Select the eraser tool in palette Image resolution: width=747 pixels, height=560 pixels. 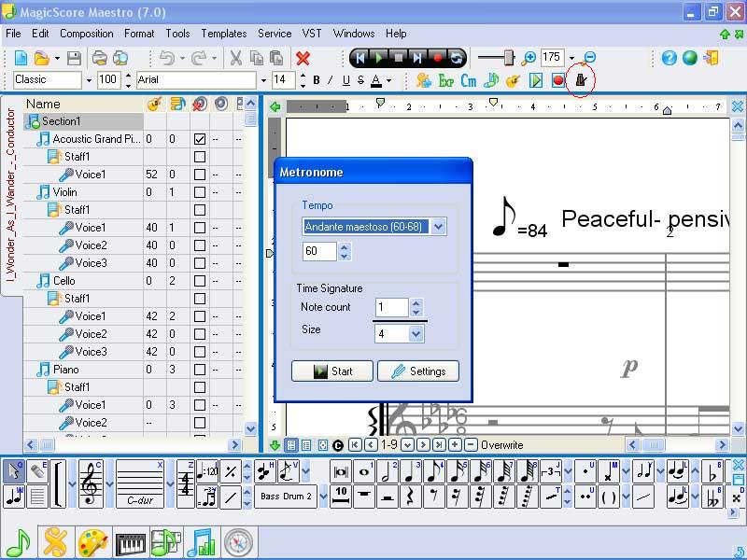coord(37,471)
